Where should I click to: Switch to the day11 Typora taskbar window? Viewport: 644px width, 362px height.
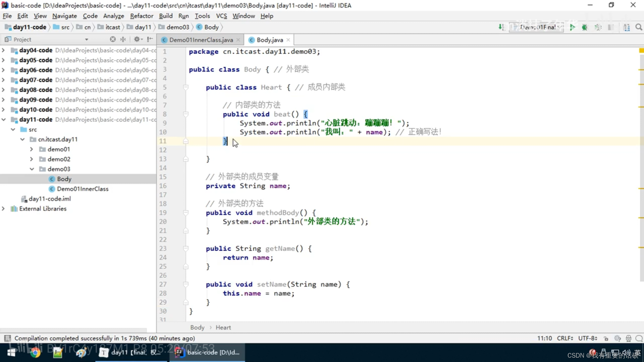tap(131, 353)
